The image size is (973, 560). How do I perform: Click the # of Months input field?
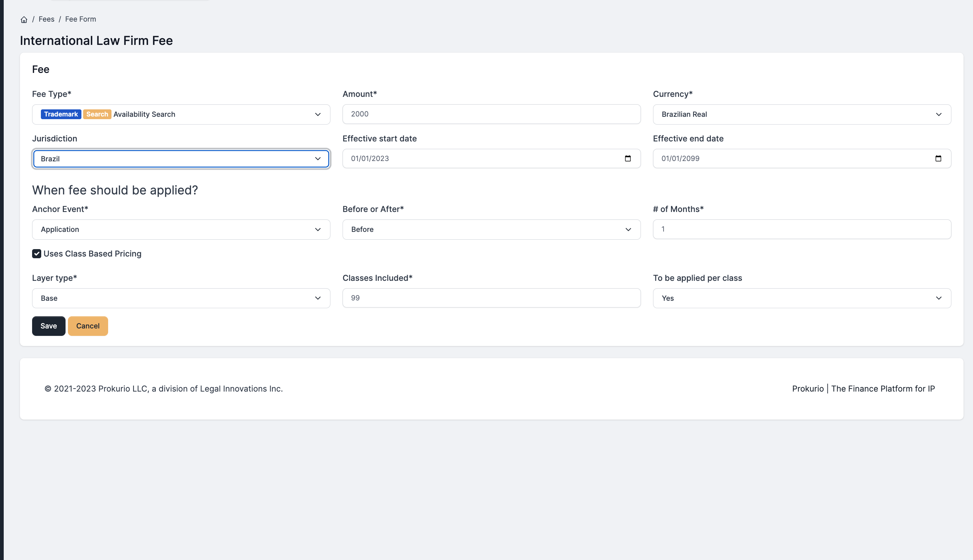tap(802, 229)
